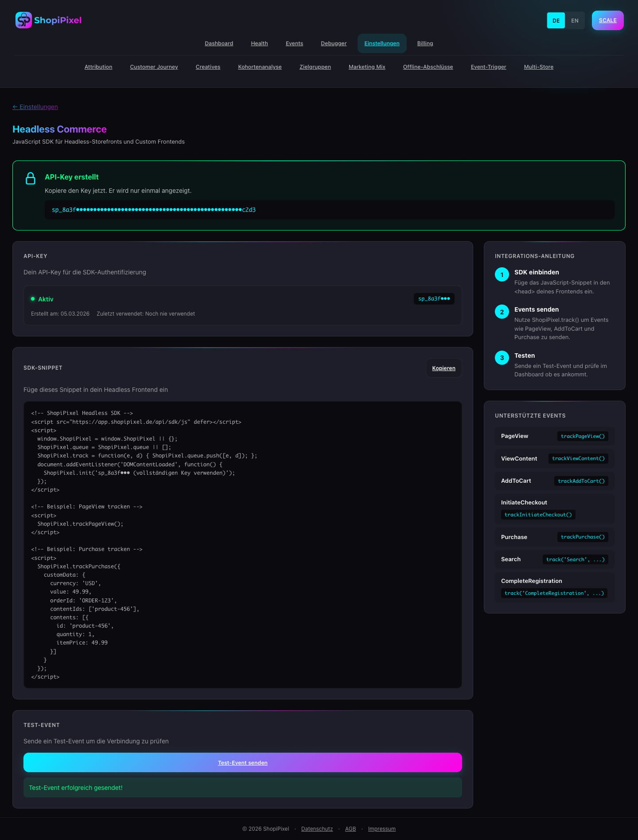Viewport: 638px width, 840px height.
Task: Click the CompleteRegistration event label
Action: tap(532, 581)
